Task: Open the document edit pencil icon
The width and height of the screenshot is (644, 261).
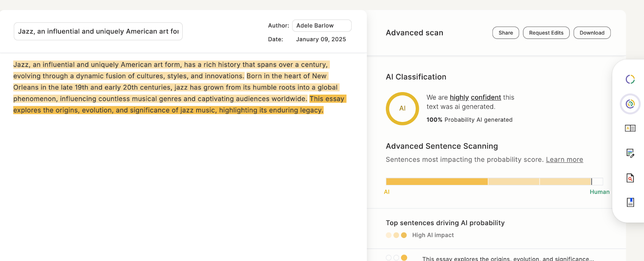Action: (630, 153)
